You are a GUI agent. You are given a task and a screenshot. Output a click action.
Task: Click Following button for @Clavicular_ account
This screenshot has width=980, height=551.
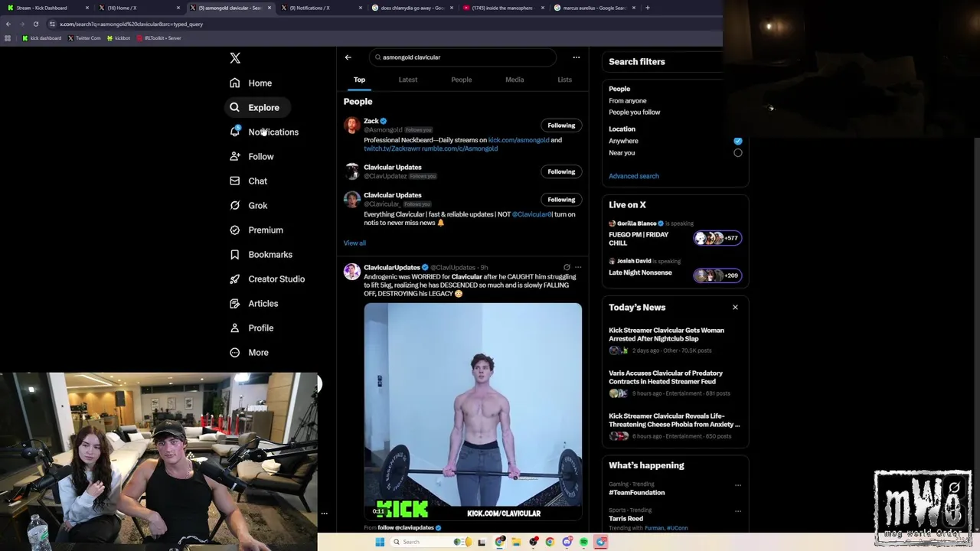pos(561,200)
